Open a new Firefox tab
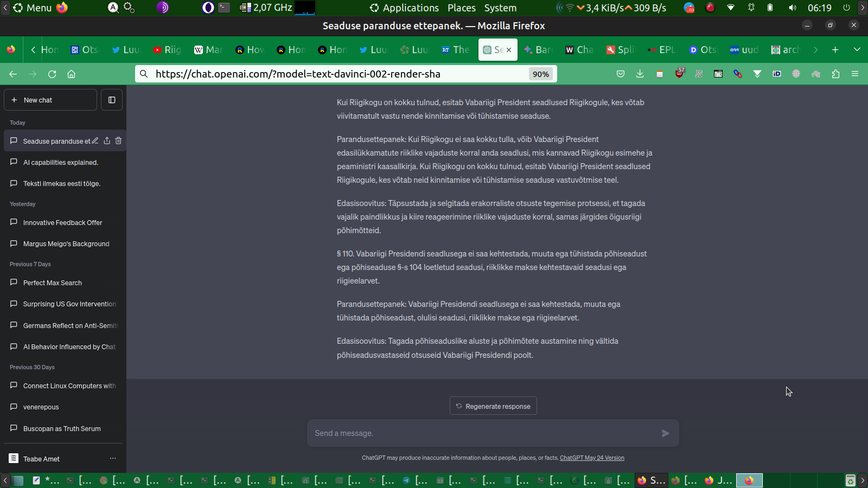The image size is (868, 488). coord(835,49)
